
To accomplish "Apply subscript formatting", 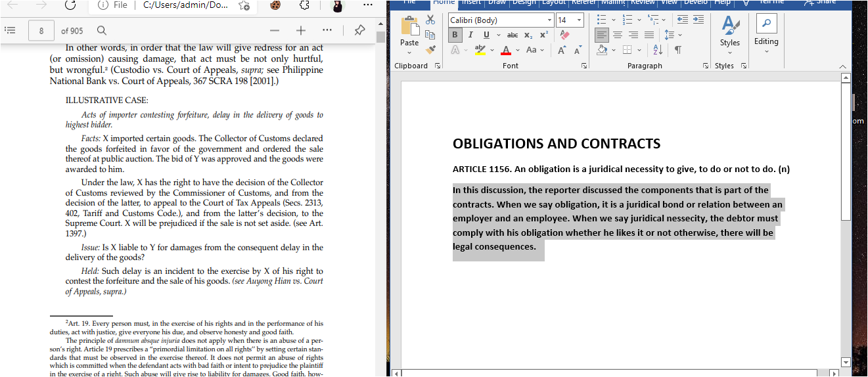I will [528, 35].
